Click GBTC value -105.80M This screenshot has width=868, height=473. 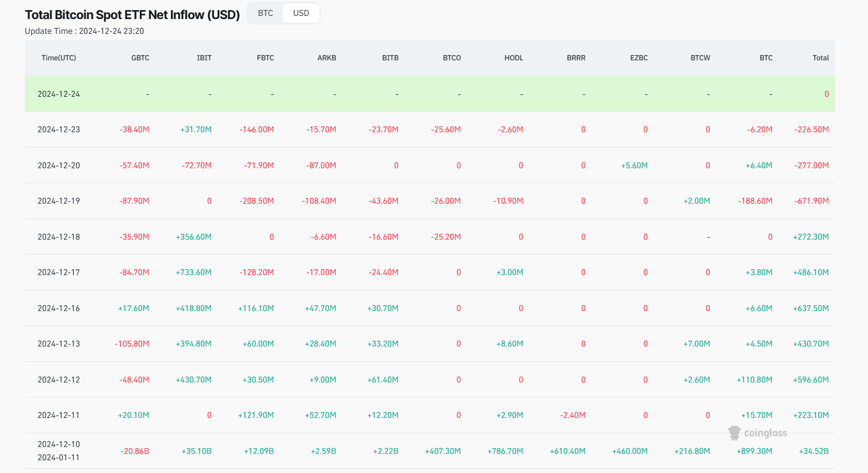tap(132, 344)
